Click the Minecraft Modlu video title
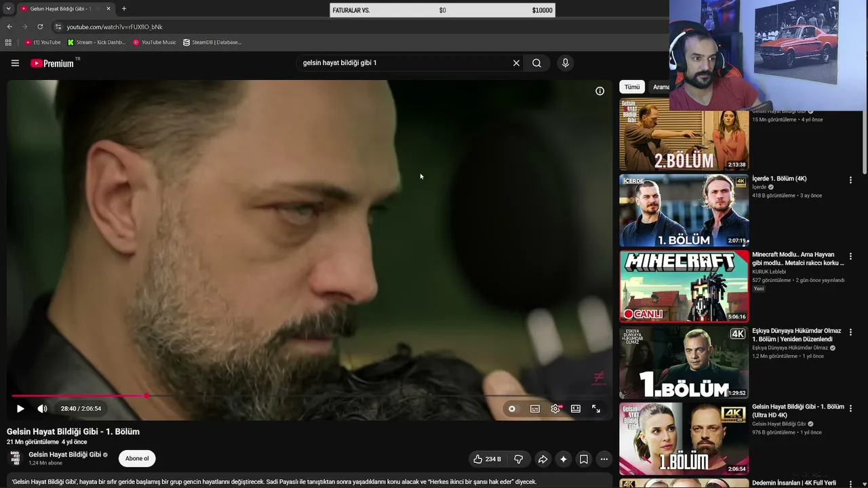This screenshot has width=868, height=488. click(x=798, y=259)
